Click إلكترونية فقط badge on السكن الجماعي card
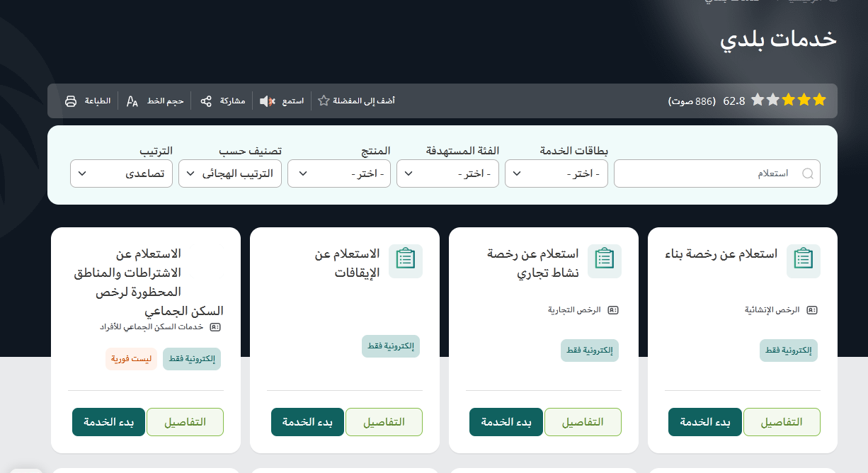868x473 pixels. pyautogui.click(x=192, y=359)
